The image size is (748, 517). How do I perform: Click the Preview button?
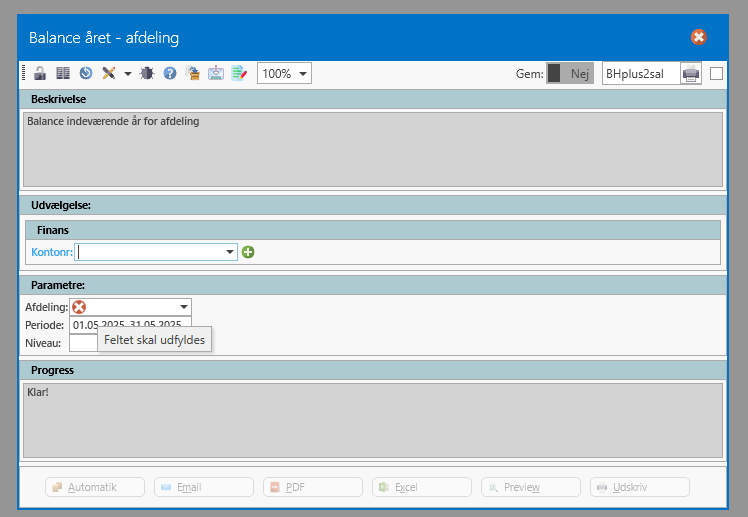531,487
